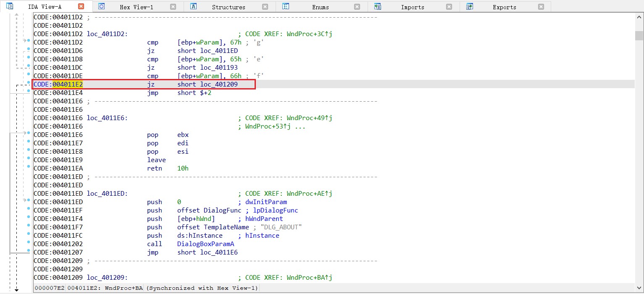
Task: Toggle breakpoint dot at 004011D6 jz line
Action: pos(29,49)
